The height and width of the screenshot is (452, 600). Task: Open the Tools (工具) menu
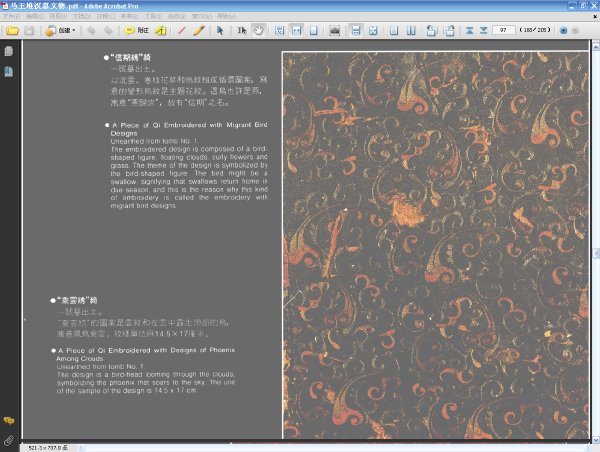(x=153, y=16)
